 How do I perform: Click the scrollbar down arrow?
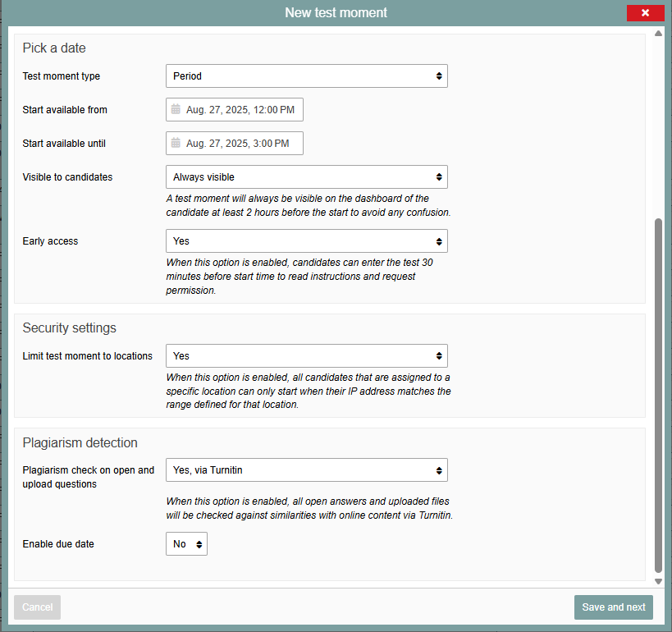pos(658,581)
